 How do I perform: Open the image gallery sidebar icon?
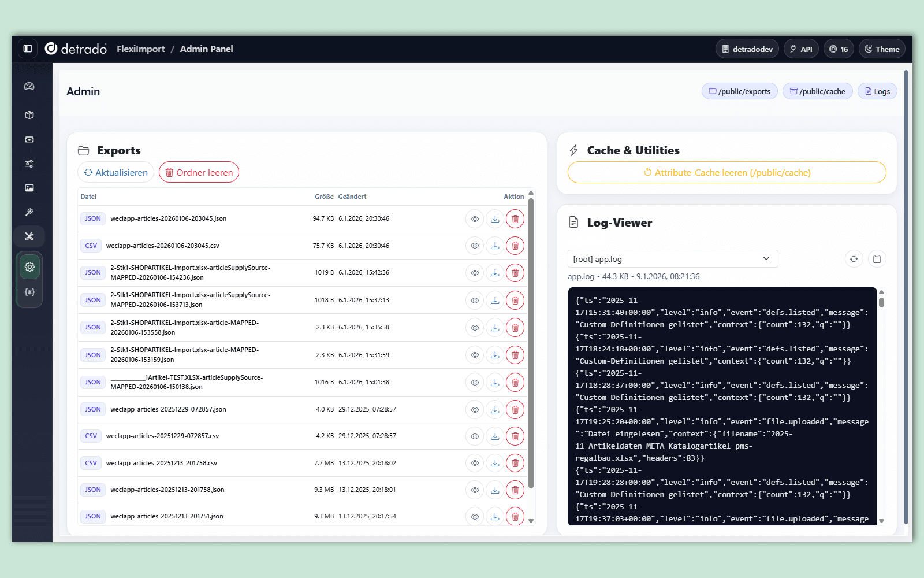[29, 188]
